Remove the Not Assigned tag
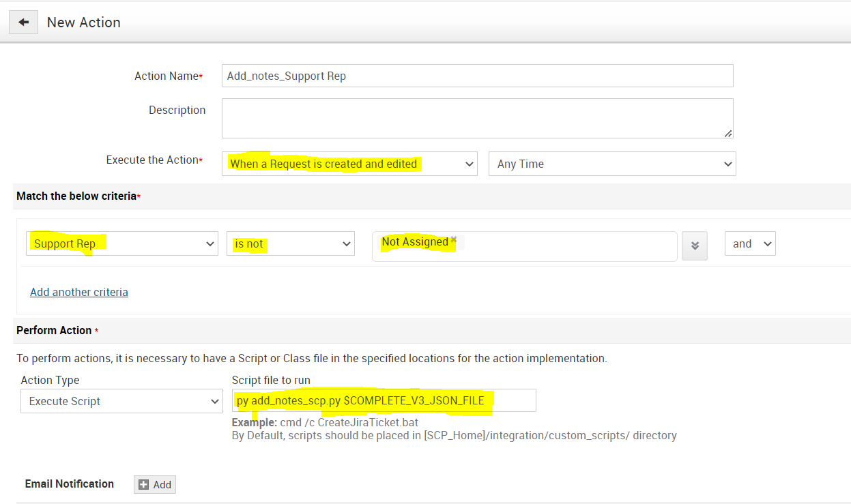The width and height of the screenshot is (851, 504). coord(453,240)
